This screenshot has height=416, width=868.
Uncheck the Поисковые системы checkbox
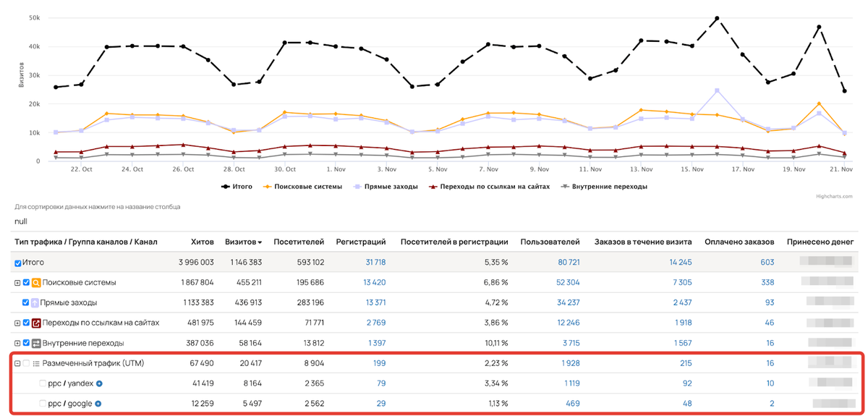pos(27,283)
